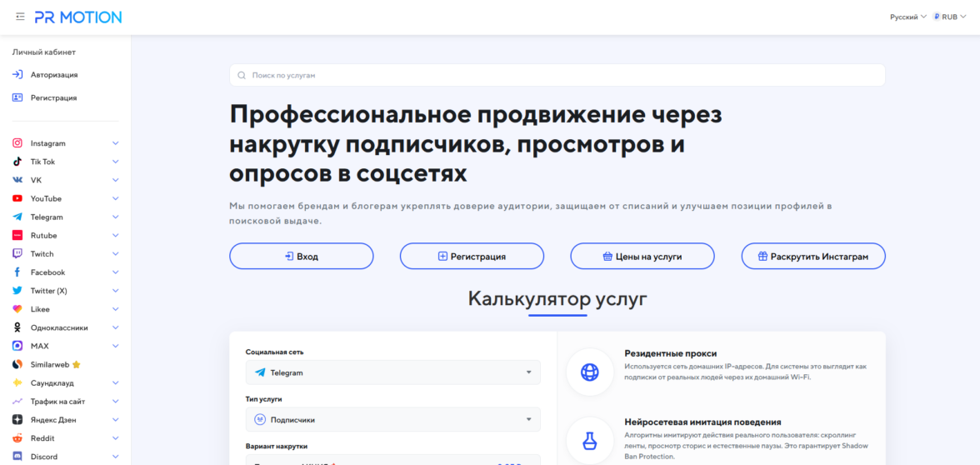Click the Трафик на сайт chart icon
The image size is (980, 465).
[17, 402]
